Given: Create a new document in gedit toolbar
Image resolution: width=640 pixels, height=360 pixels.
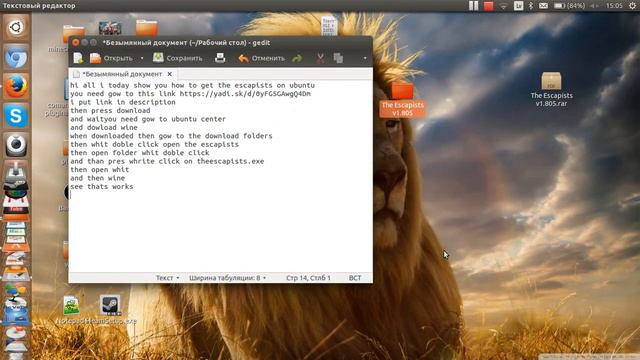Looking at the screenshot, I should [78, 58].
